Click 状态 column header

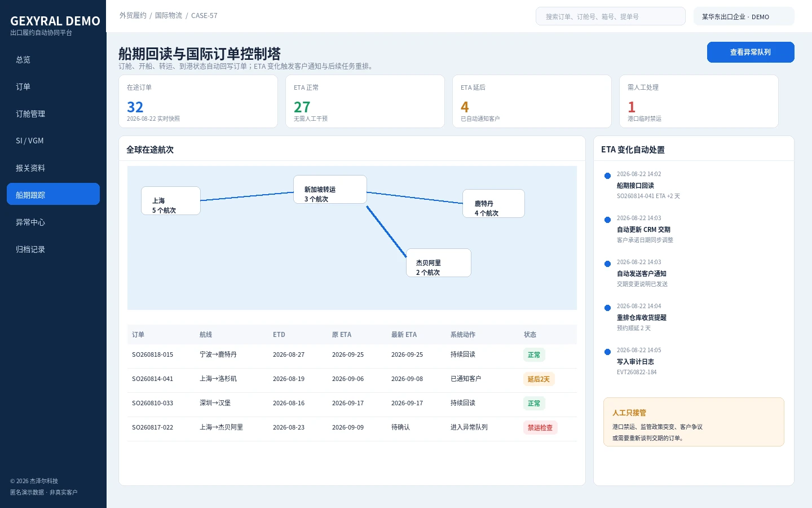pyautogui.click(x=530, y=335)
